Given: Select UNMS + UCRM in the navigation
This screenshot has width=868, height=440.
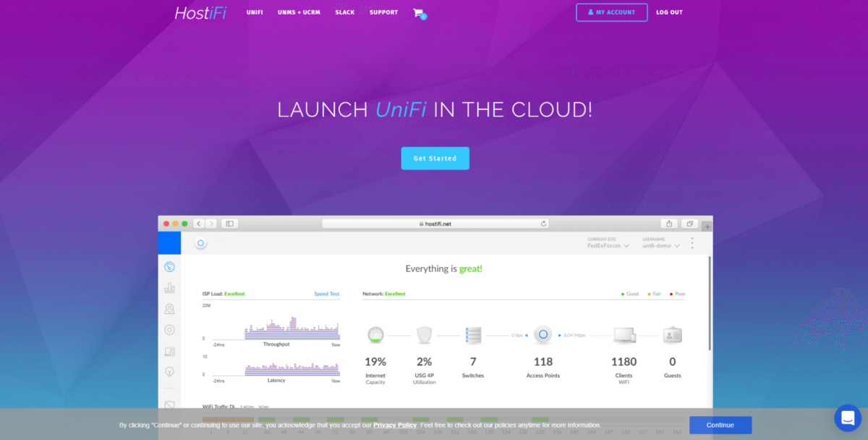Looking at the screenshot, I should [299, 12].
